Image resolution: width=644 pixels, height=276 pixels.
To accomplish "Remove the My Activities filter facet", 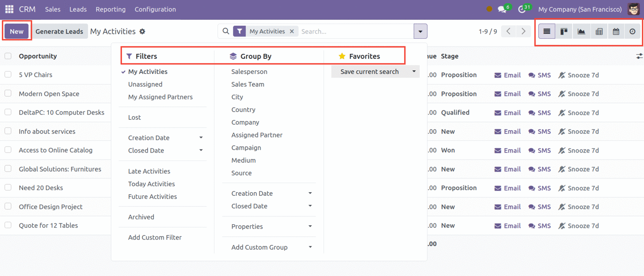I will (x=292, y=31).
